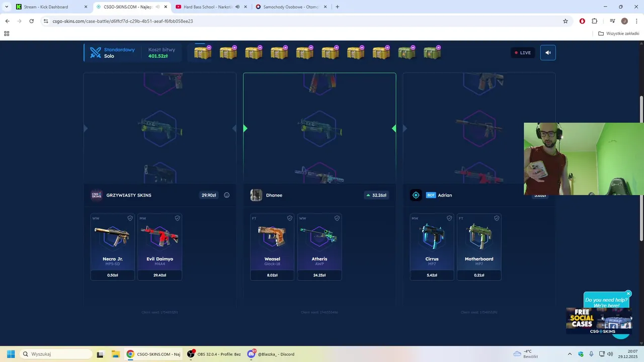Open the shield icon on Atheris card
The width and height of the screenshot is (644, 362).
point(337,218)
